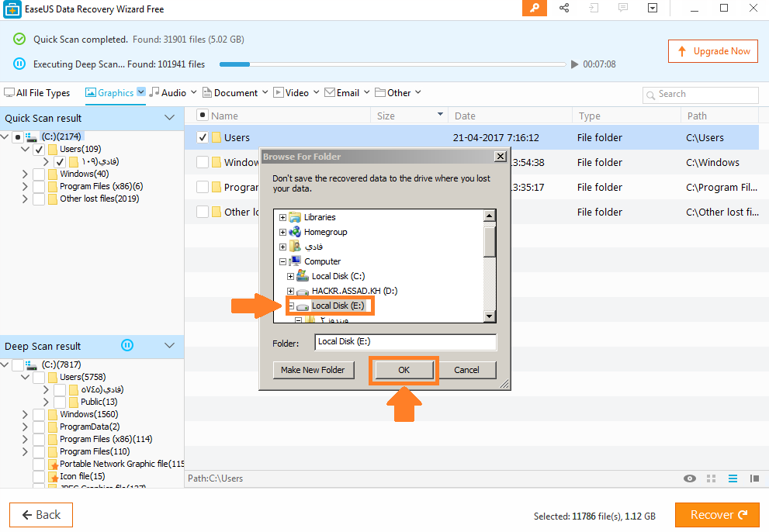The width and height of the screenshot is (769, 532).
Task: Select Local Disk (E:) in folder tree
Action: [338, 306]
